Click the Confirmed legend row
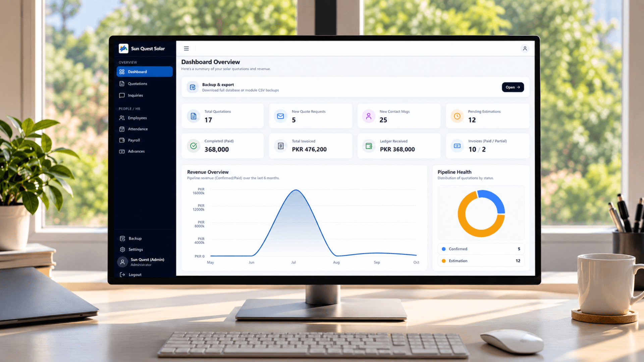Image resolution: width=644 pixels, height=362 pixels. click(481, 249)
